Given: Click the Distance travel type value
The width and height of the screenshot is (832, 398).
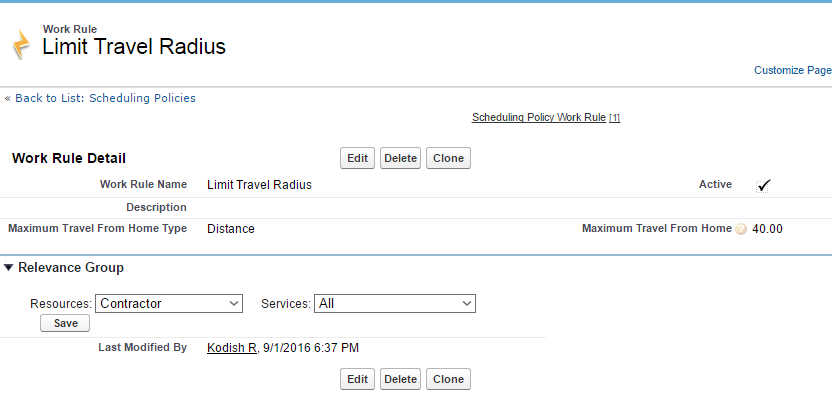Looking at the screenshot, I should 231,229.
